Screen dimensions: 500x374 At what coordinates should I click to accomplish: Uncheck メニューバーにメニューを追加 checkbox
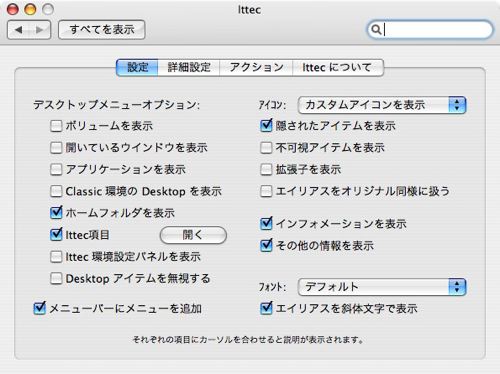tap(40, 308)
